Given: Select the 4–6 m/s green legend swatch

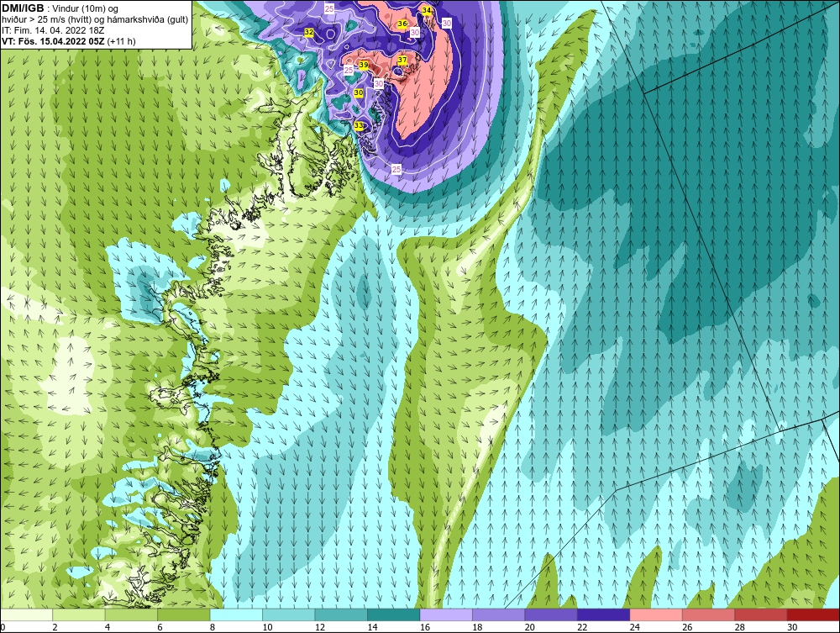Looking at the screenshot, I should (x=131, y=615).
